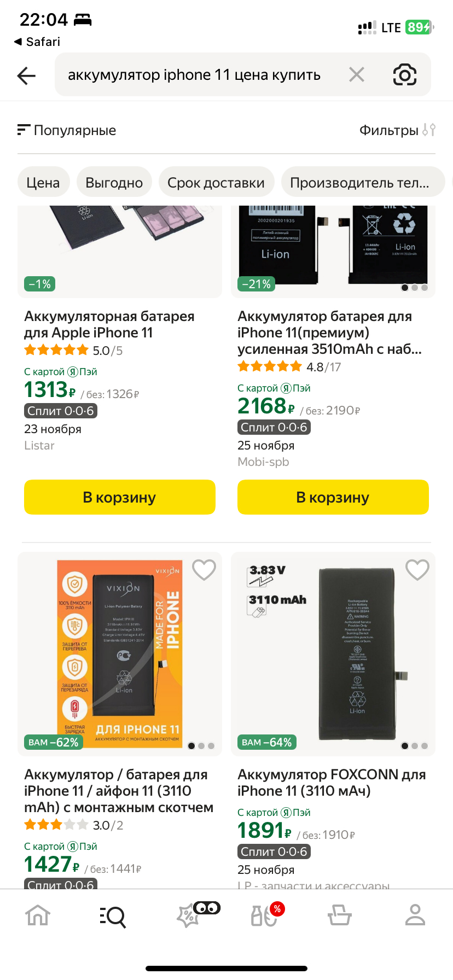Screen dimensions: 453x980
Task: Open the groceries promo tab
Action: click(264, 915)
